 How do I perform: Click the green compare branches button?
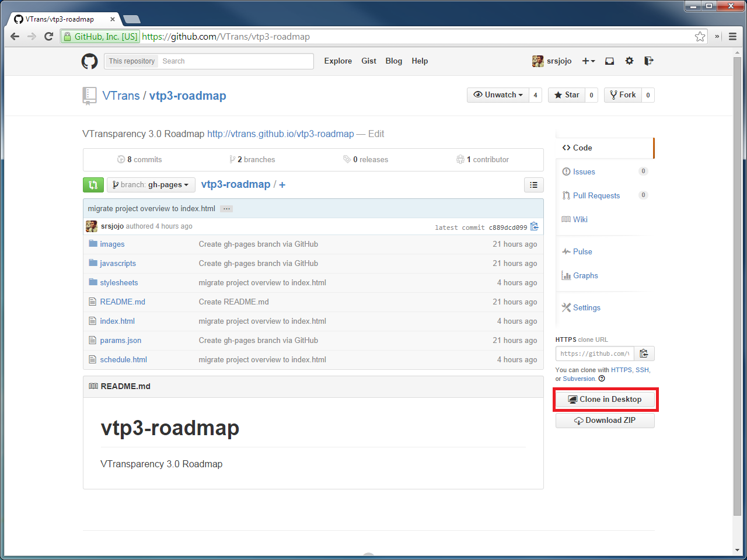point(93,185)
